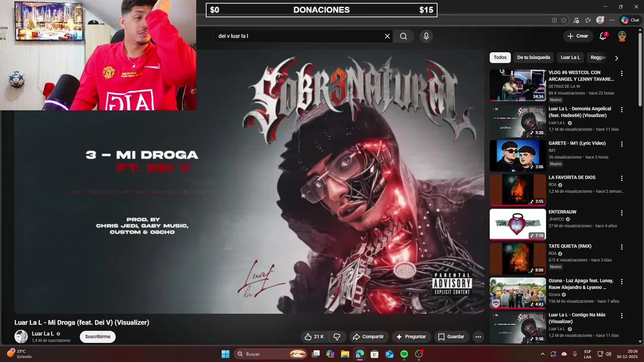The height and width of the screenshot is (362, 644).
Task: Open the weather widget showing 23°C
Action: [x=19, y=354]
